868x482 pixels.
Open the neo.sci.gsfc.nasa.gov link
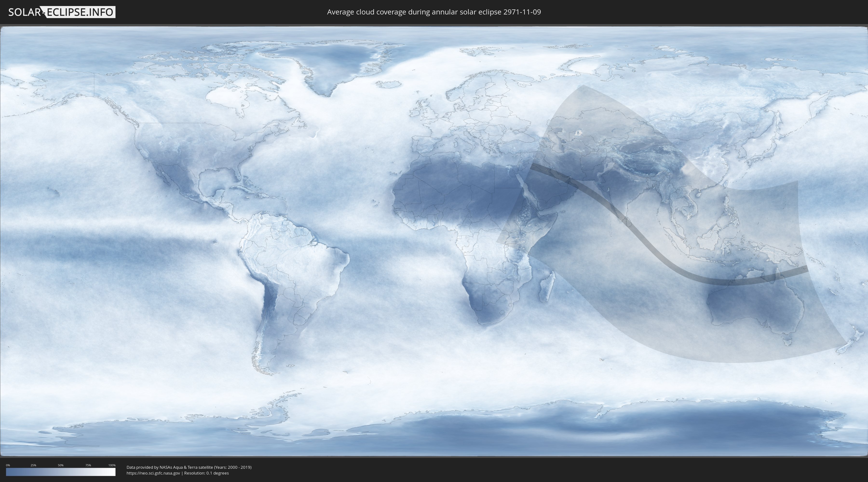153,473
